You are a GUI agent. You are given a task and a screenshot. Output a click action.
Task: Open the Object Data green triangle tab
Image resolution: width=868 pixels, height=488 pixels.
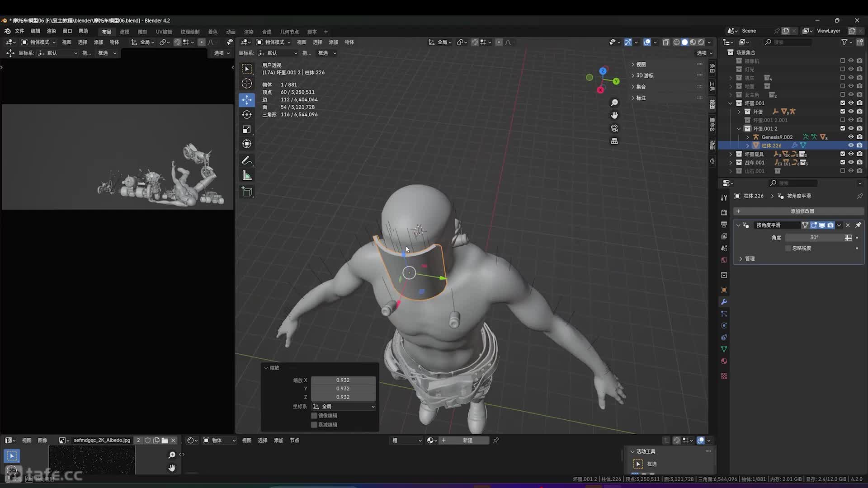coord(724,349)
